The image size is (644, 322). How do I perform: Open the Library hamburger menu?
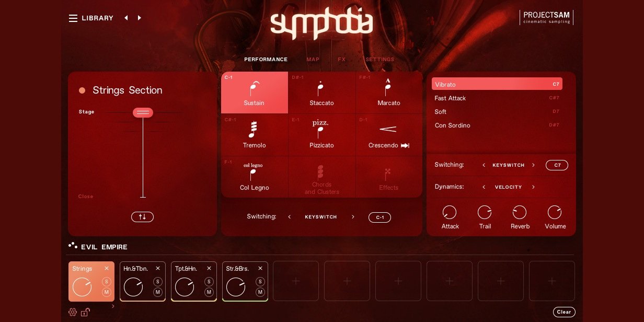coord(73,18)
